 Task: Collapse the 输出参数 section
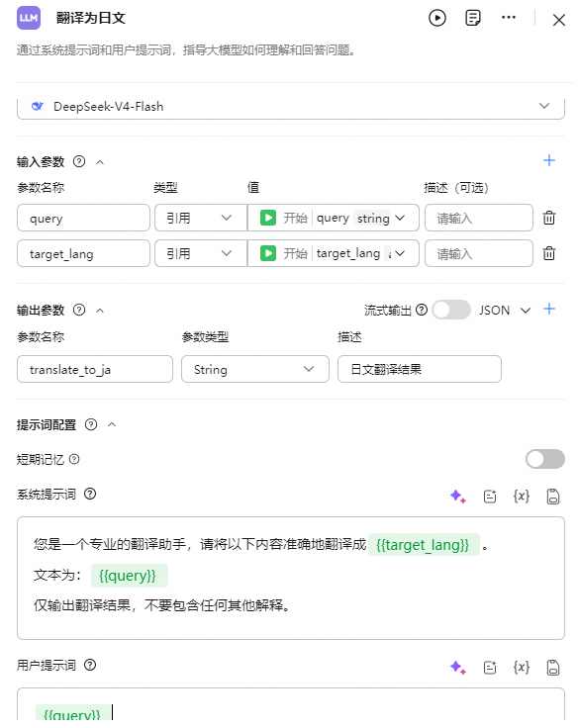point(100,311)
